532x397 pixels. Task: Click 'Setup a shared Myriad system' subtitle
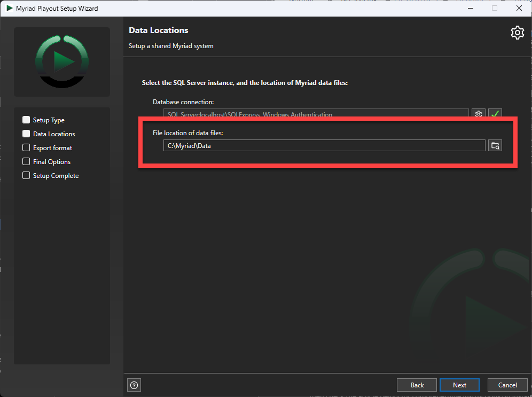click(x=171, y=46)
